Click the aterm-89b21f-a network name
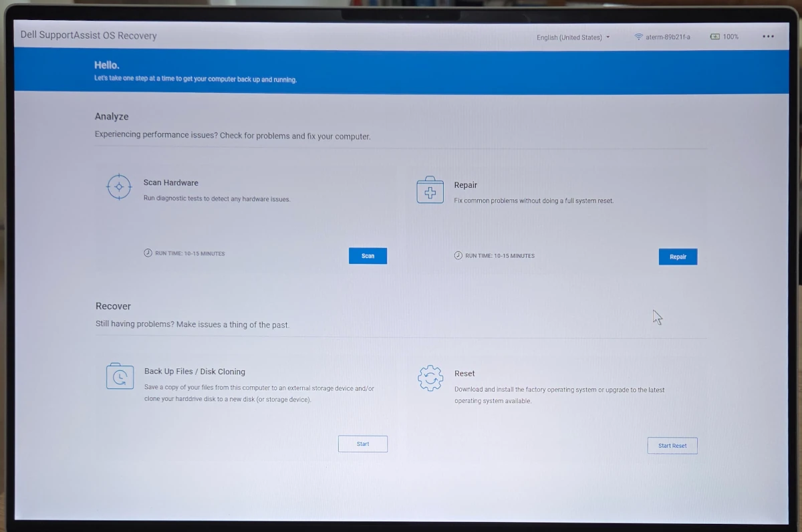The width and height of the screenshot is (802, 532). pos(668,37)
